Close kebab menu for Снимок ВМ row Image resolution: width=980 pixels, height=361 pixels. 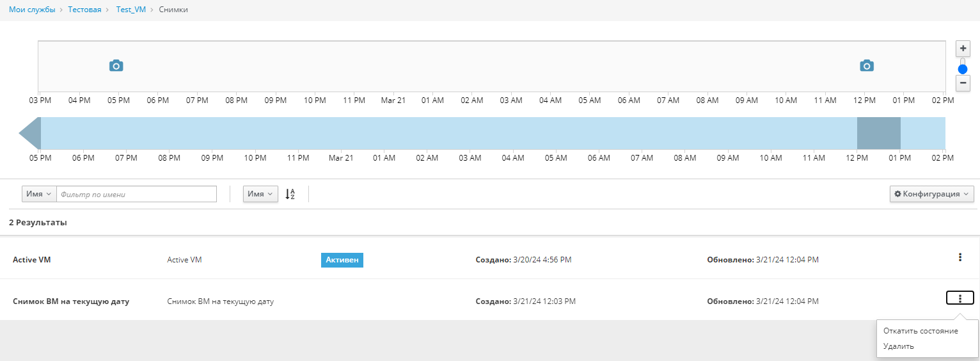tap(960, 298)
